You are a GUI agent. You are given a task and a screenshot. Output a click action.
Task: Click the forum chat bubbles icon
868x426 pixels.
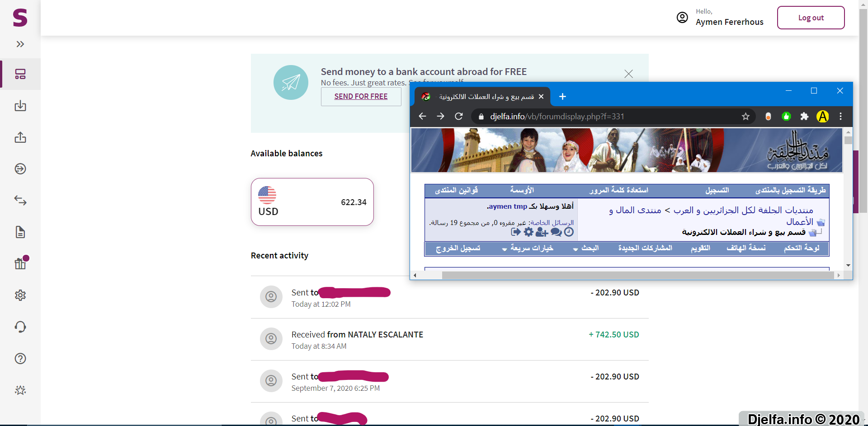pyautogui.click(x=556, y=232)
